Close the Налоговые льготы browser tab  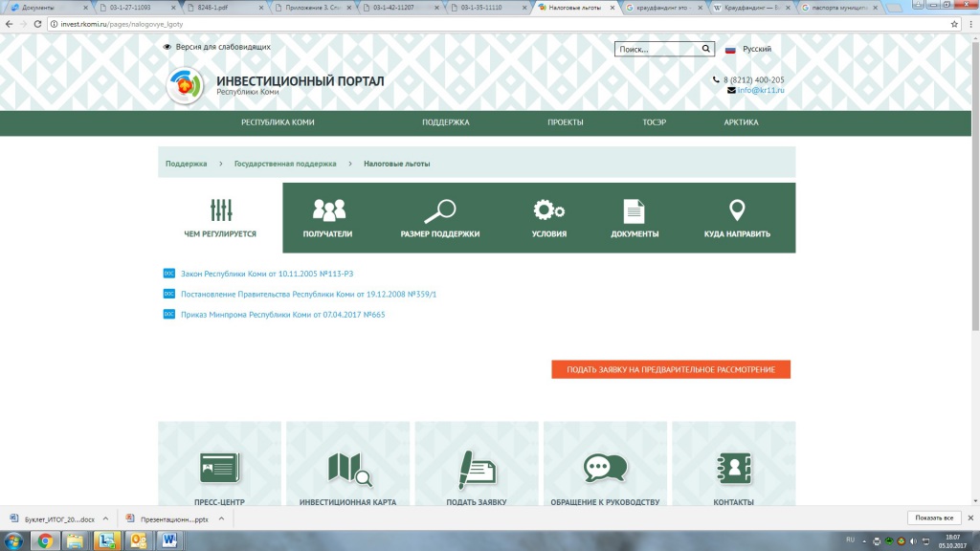click(x=612, y=8)
